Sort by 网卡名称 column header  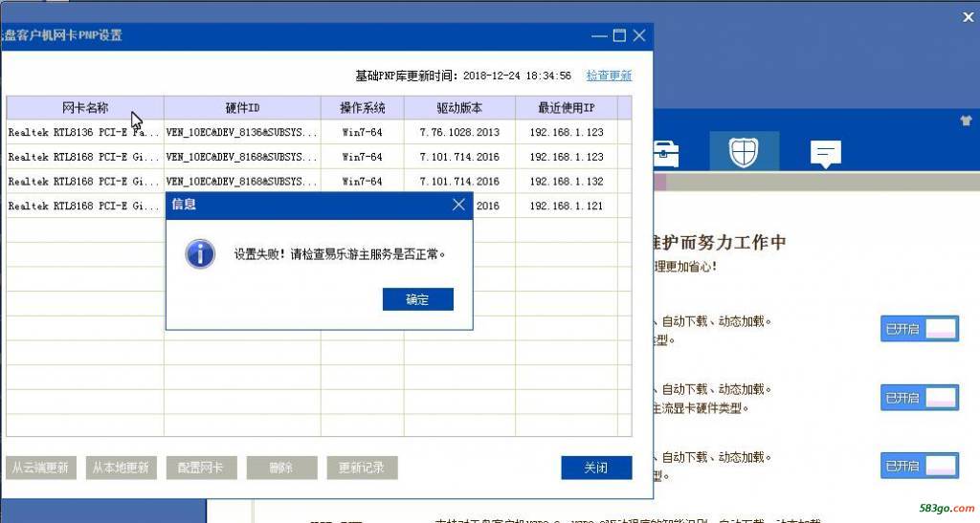coord(85,107)
